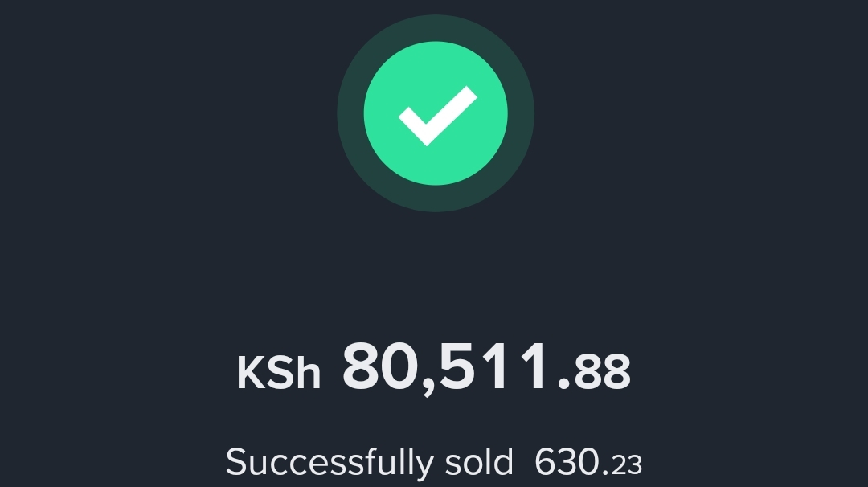Image resolution: width=868 pixels, height=487 pixels.
Task: Click the white checkmark success icon
Action: click(437, 117)
